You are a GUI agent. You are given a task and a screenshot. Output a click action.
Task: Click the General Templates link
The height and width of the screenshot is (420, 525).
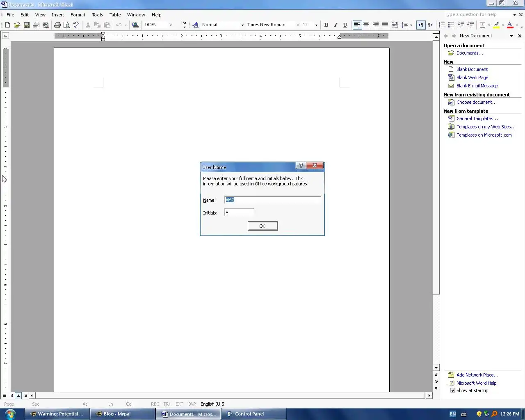coord(477,119)
